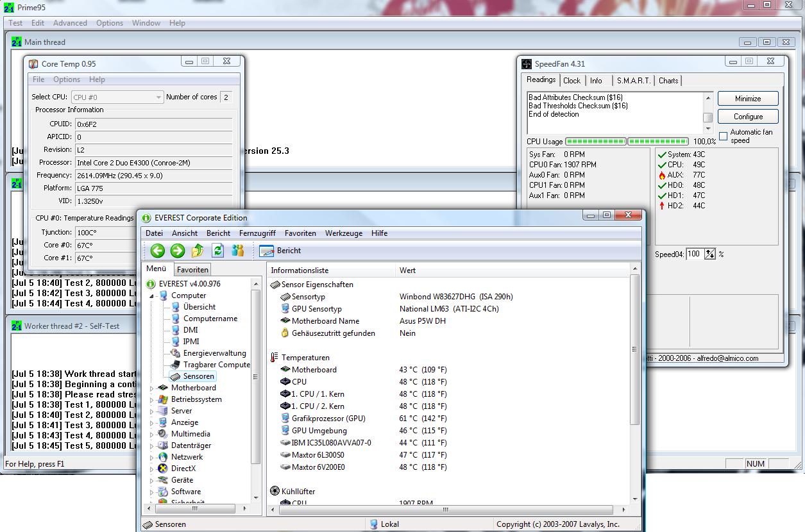Click the green checkmark next to System in SpeedFan

pyautogui.click(x=662, y=154)
